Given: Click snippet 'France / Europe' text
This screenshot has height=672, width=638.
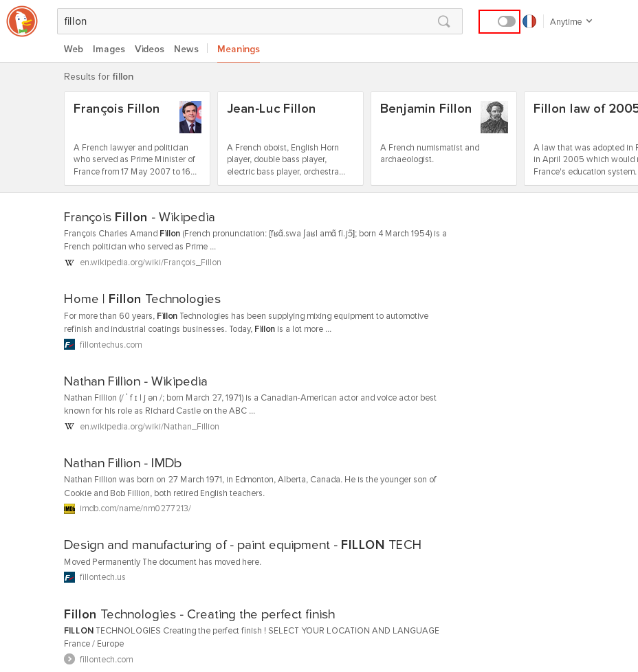Looking at the screenshot, I should tap(94, 644).
